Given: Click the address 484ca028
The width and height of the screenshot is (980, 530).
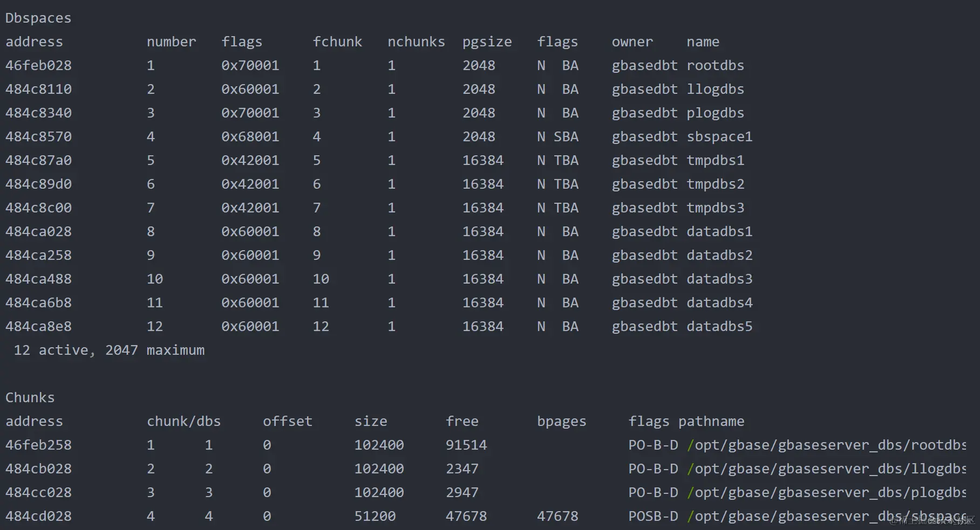Looking at the screenshot, I should tap(38, 232).
